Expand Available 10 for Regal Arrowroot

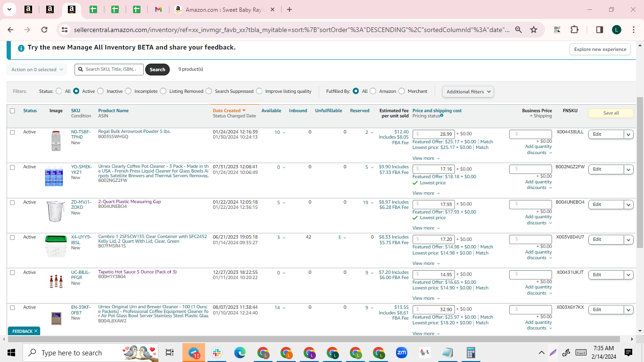[x=280, y=132]
